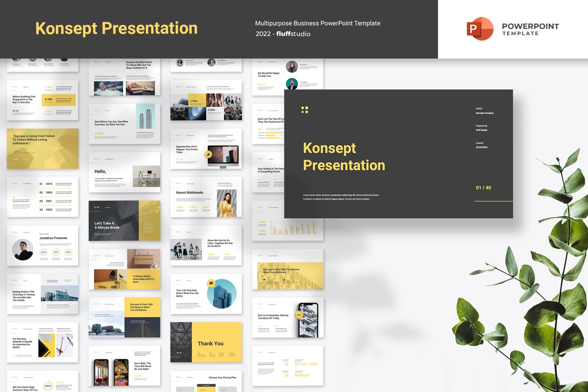
Task: Open the 'Jonathon Freeman' profile slide
Action: click(42, 245)
